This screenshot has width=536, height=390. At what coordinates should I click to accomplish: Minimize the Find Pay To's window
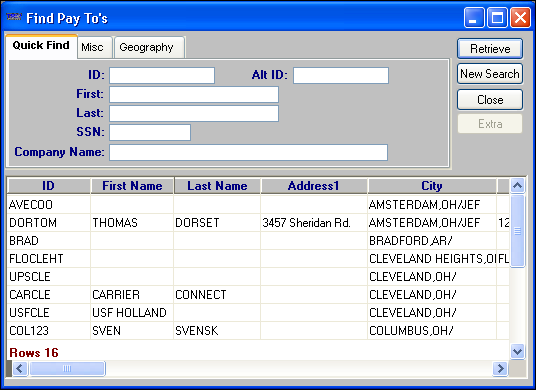[x=474, y=17]
